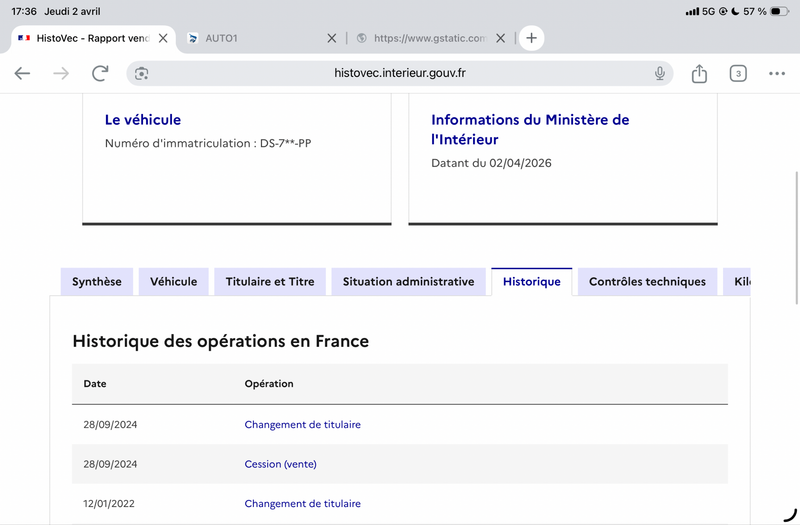The width and height of the screenshot is (800, 525).
Task: Go to Situation administrative tab
Action: [408, 282]
